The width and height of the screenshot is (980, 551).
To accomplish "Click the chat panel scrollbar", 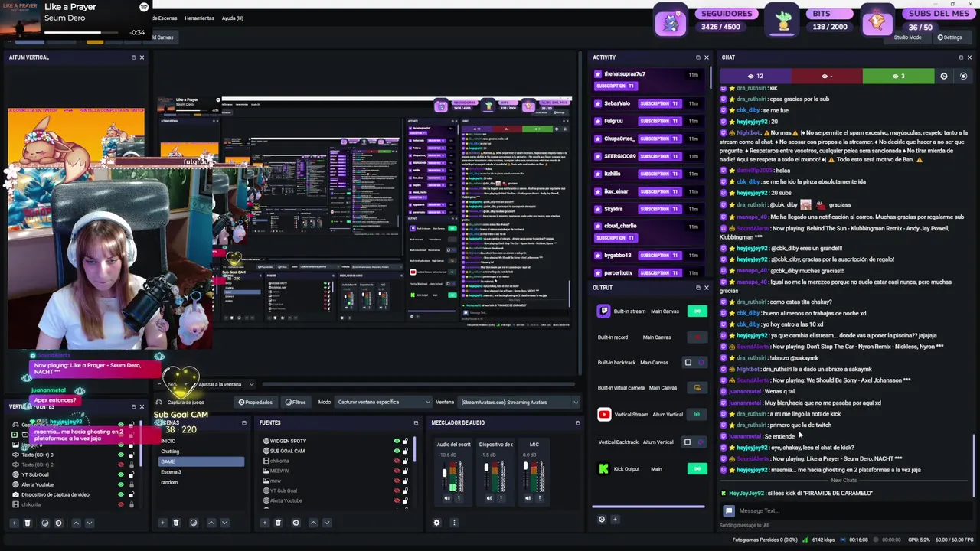I will click(x=973, y=467).
